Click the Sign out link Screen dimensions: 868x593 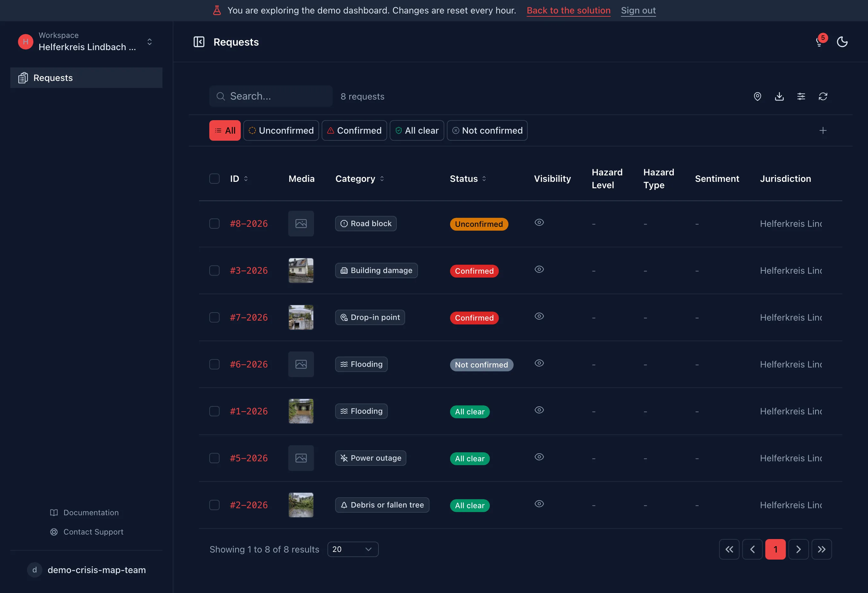[x=638, y=11]
